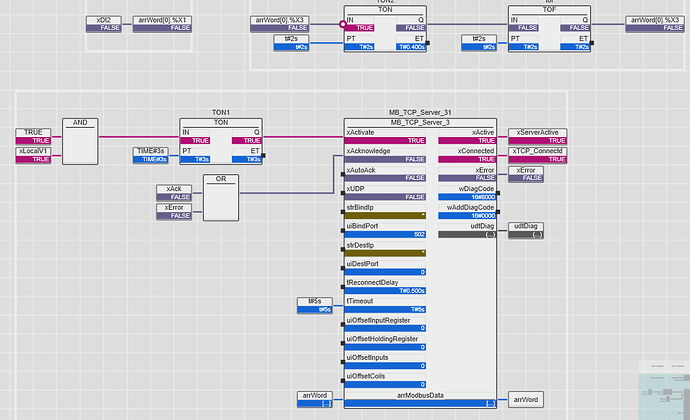Click the TOF block header
The width and height of the screenshot is (690, 420).
pos(549,10)
